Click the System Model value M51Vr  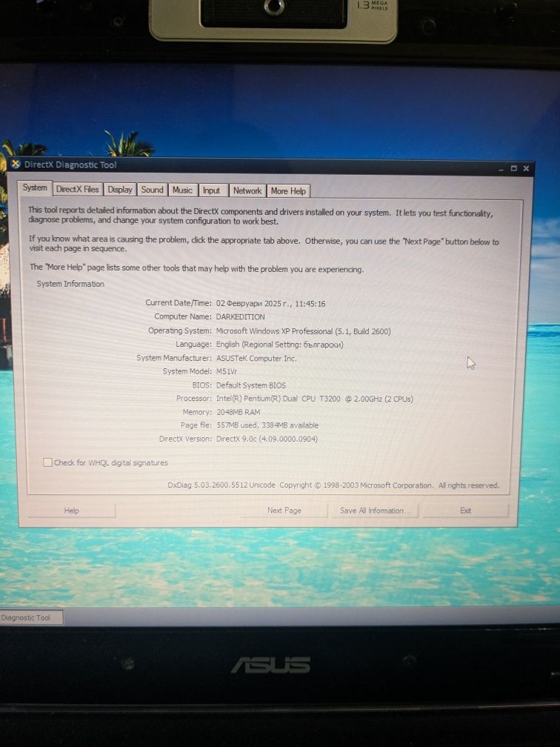point(226,371)
